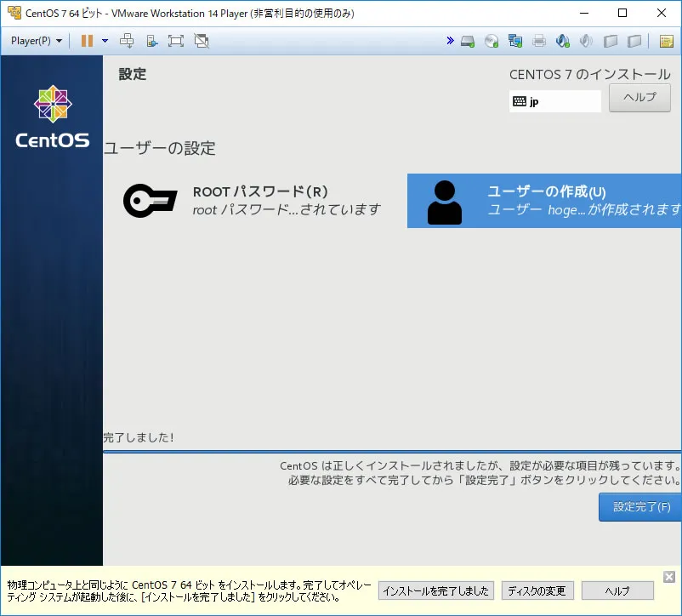Click the 完了しました! status text
Viewport: 682px width, 616px height.
point(139,437)
